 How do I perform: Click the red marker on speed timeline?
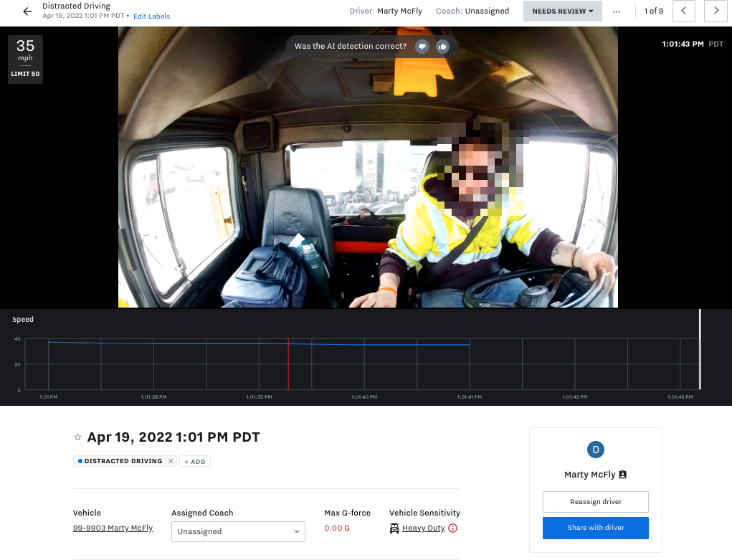coord(288,364)
